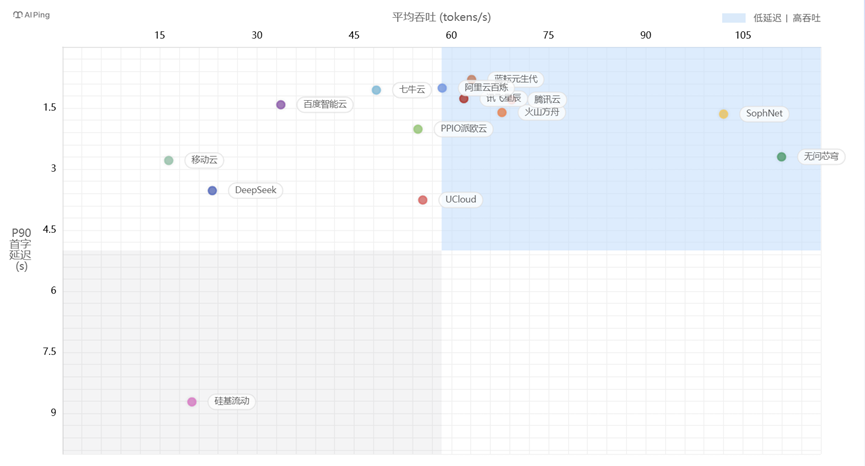
Task: Select the green PPIO派欧云 data point
Action: (x=418, y=129)
